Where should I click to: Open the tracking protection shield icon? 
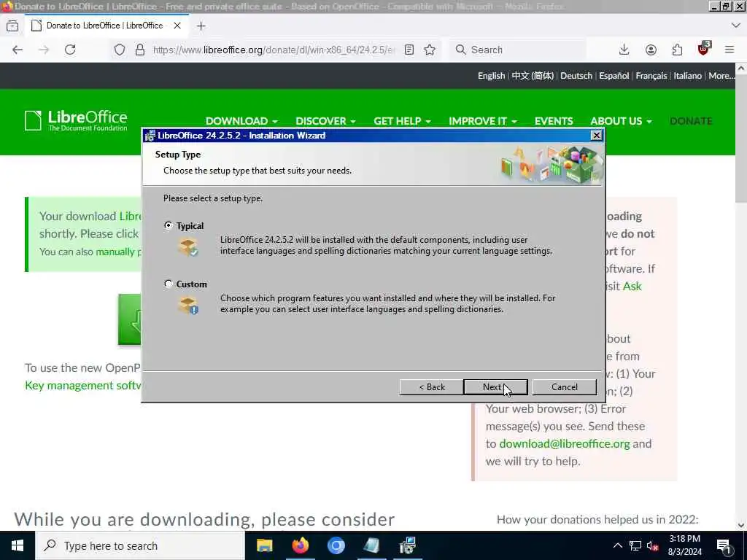(x=120, y=50)
